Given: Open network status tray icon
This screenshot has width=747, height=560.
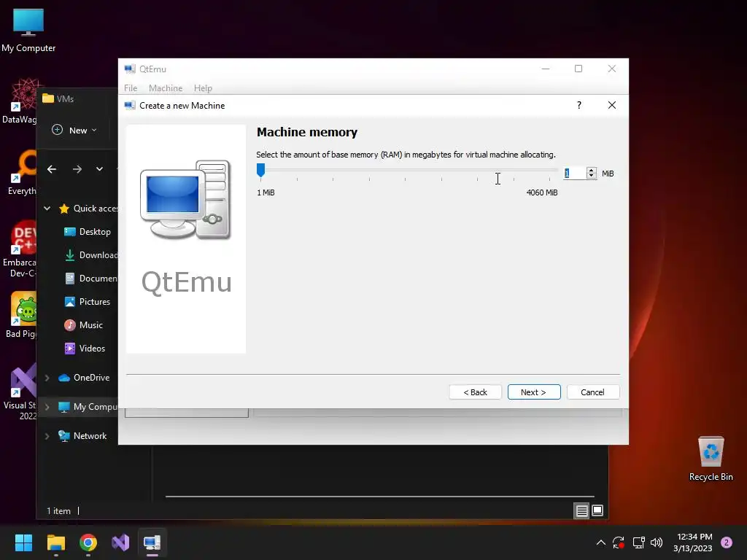Looking at the screenshot, I should coord(638,542).
